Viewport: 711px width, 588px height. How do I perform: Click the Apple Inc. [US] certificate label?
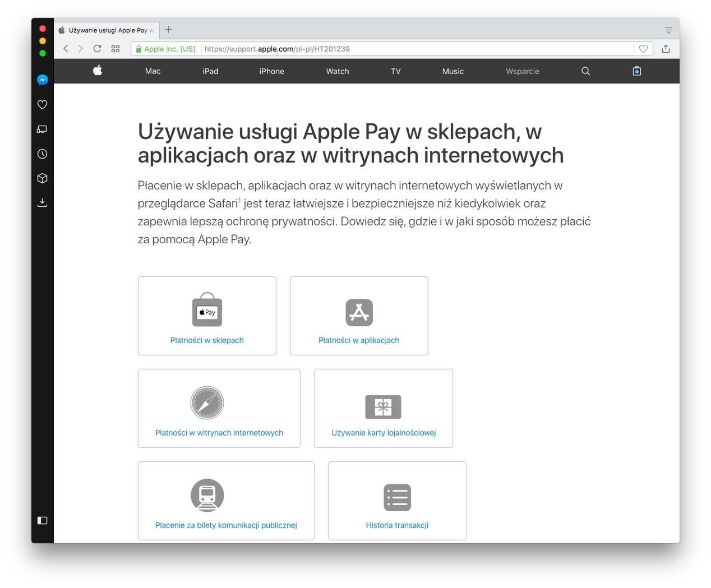coord(170,49)
